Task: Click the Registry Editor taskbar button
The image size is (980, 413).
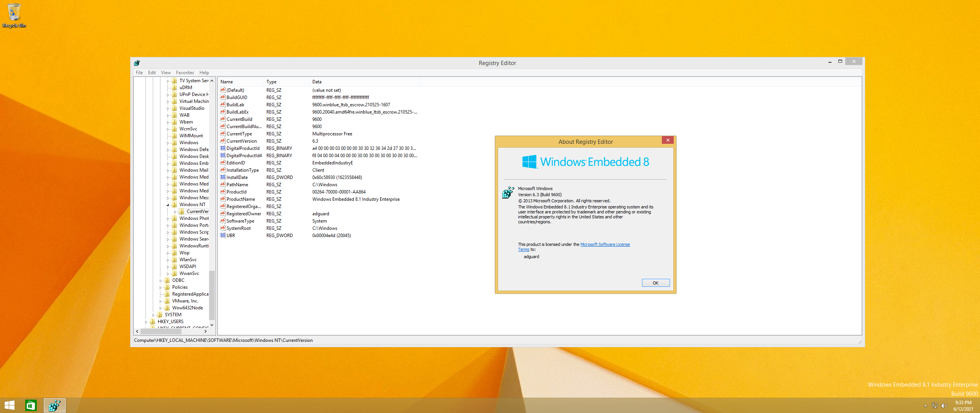Action: (54, 405)
